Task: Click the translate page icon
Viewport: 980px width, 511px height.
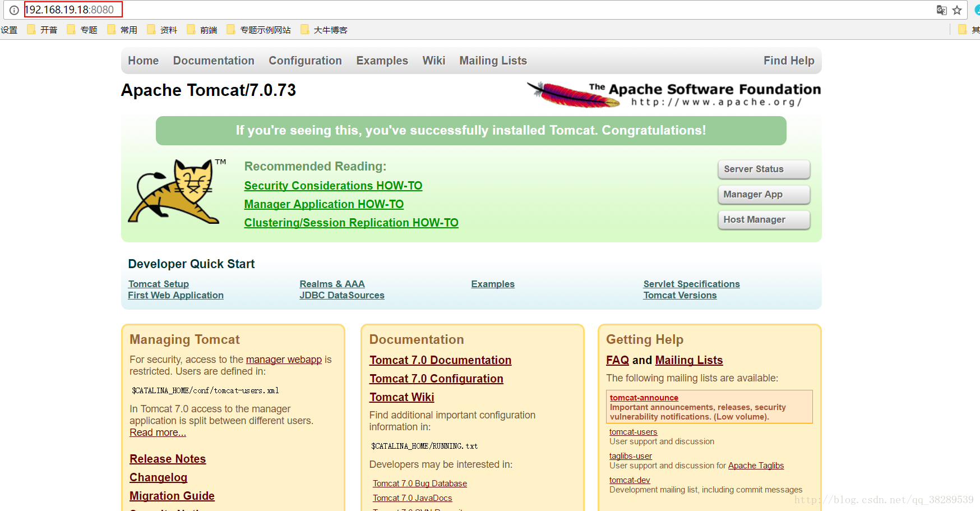Action: (x=941, y=10)
